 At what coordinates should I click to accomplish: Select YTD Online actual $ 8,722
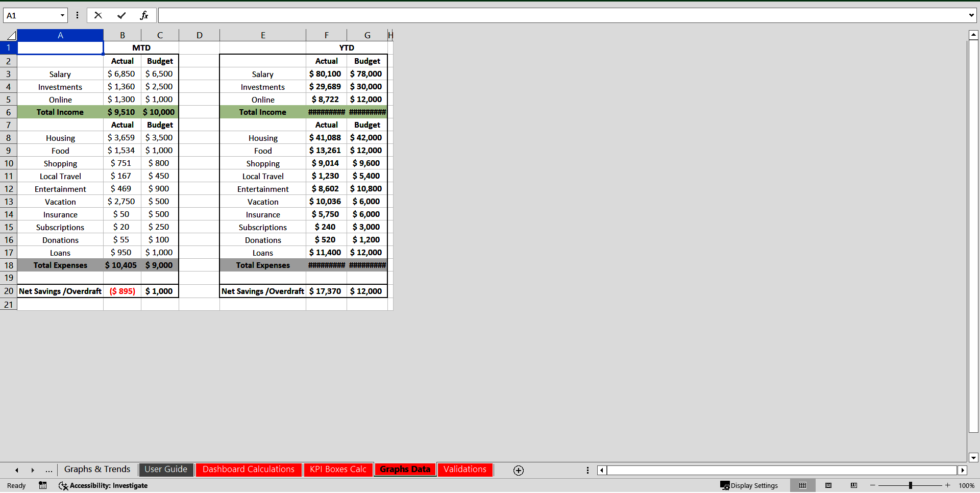326,99
